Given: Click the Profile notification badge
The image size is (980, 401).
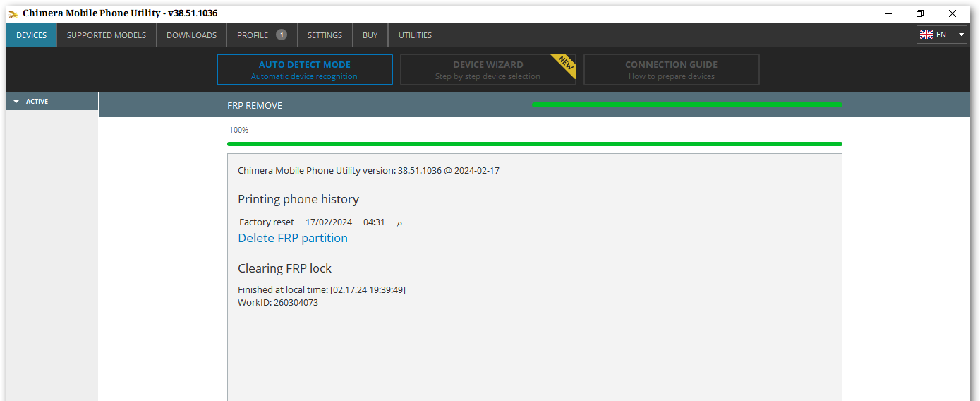Looking at the screenshot, I should [x=282, y=35].
